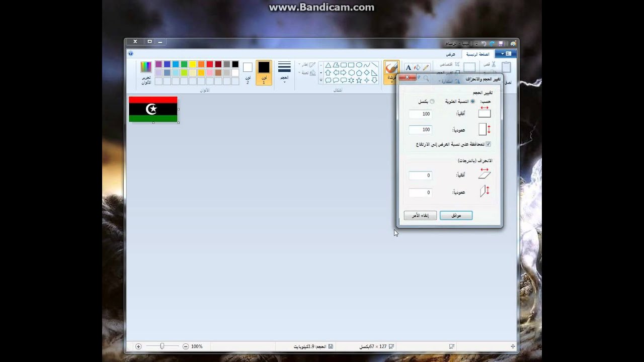Choose the down arrow shape

click(x=374, y=80)
